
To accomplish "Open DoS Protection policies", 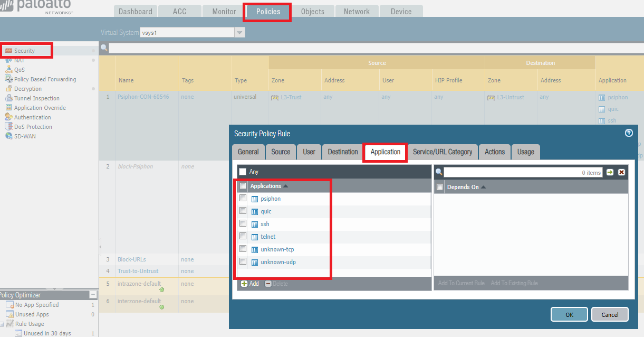I will [x=33, y=127].
